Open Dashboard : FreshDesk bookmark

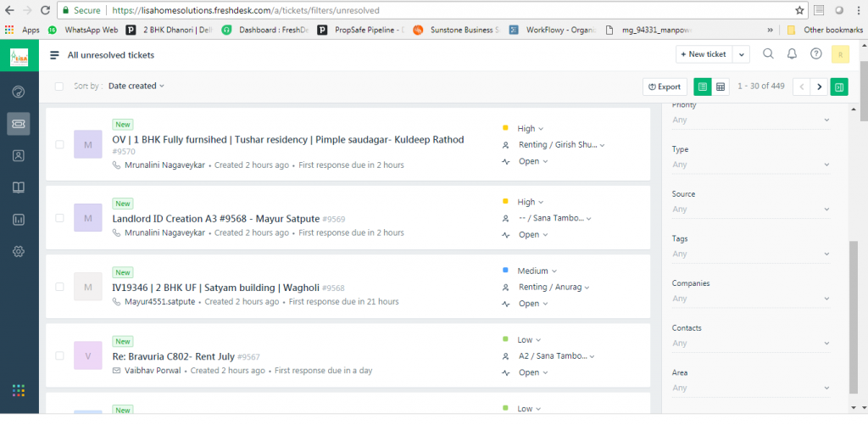[x=267, y=30]
